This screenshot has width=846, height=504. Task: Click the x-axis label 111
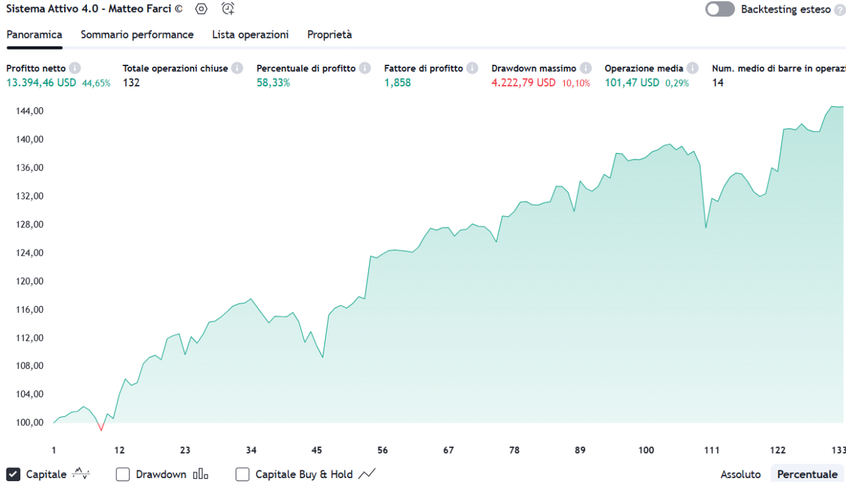pos(711,450)
